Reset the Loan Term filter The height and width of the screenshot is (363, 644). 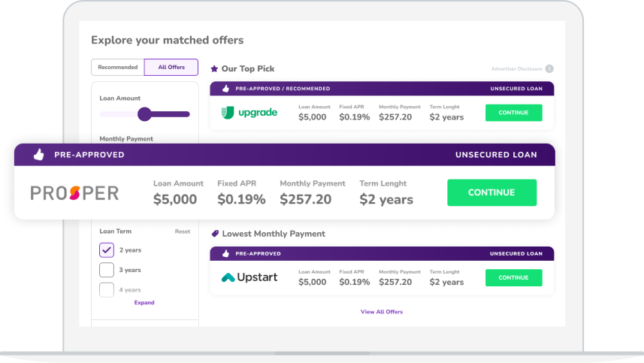183,231
